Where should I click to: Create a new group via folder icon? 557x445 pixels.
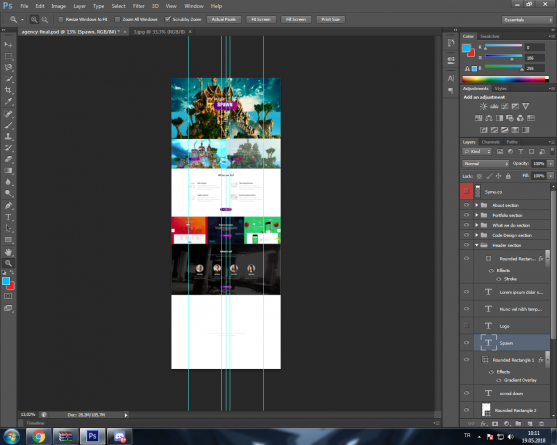[518, 423]
